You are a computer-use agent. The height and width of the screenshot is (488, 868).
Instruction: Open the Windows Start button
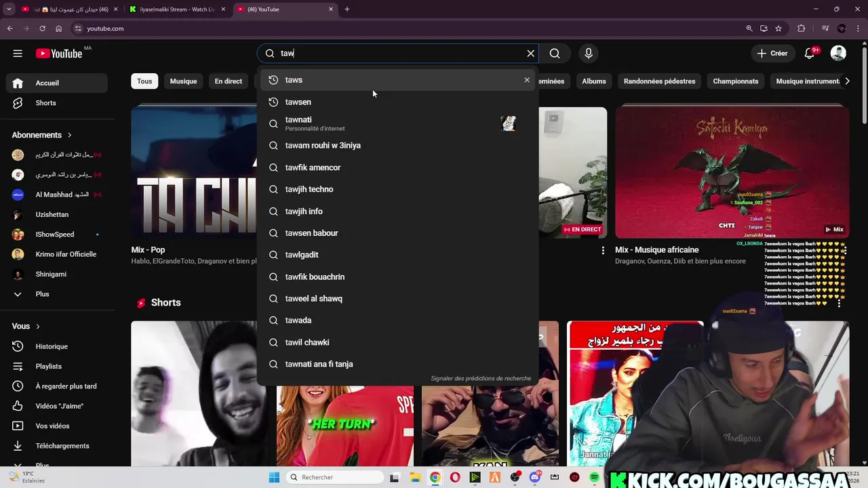(x=274, y=478)
